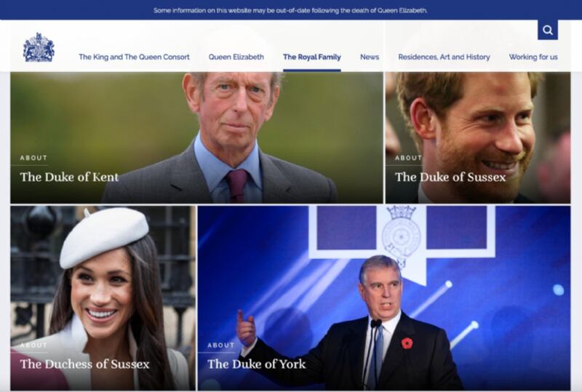
Task: Click The Duke of York heading
Action: pyautogui.click(x=257, y=364)
